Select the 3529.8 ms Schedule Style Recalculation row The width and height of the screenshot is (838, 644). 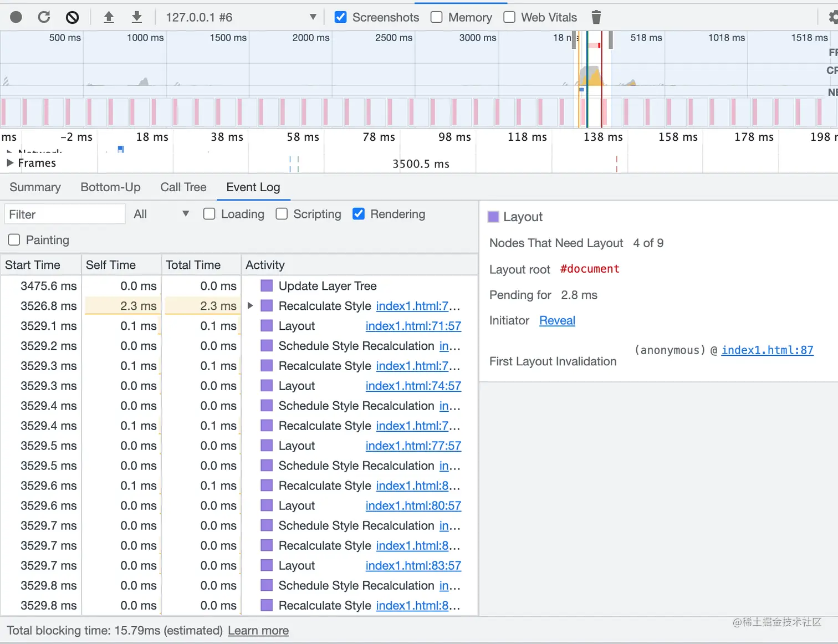click(x=239, y=585)
